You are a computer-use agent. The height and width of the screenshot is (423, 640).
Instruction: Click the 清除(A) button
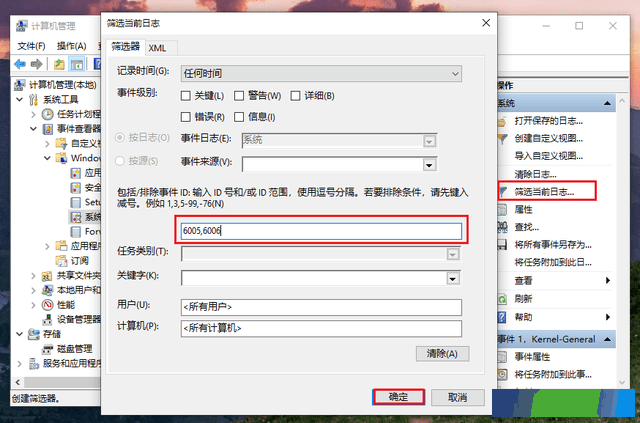point(442,354)
